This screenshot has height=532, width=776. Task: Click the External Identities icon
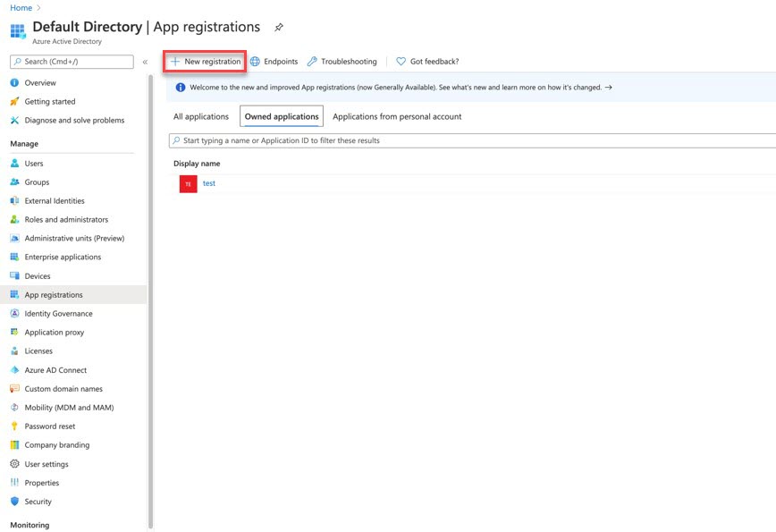coord(15,201)
